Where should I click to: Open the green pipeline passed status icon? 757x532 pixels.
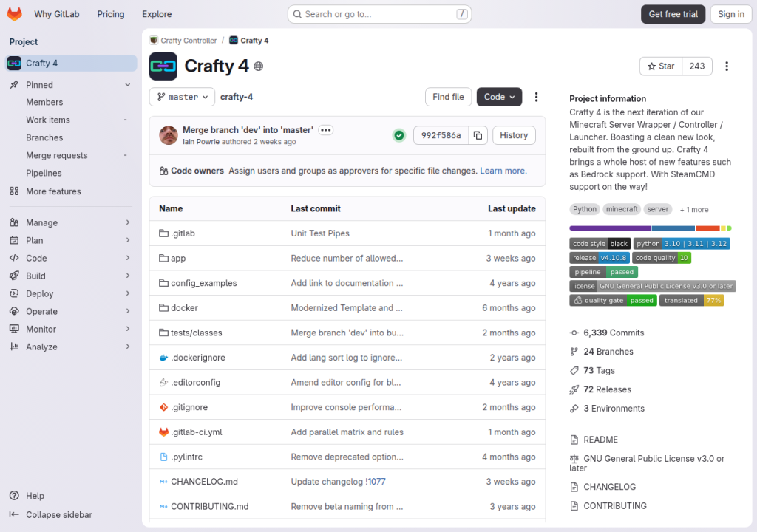399,136
